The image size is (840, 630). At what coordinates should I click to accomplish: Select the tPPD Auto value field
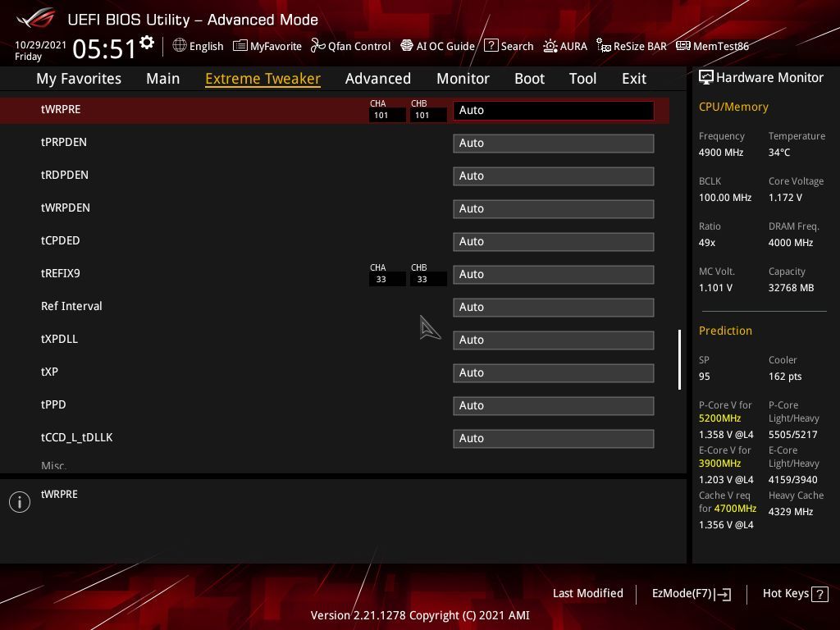click(554, 405)
